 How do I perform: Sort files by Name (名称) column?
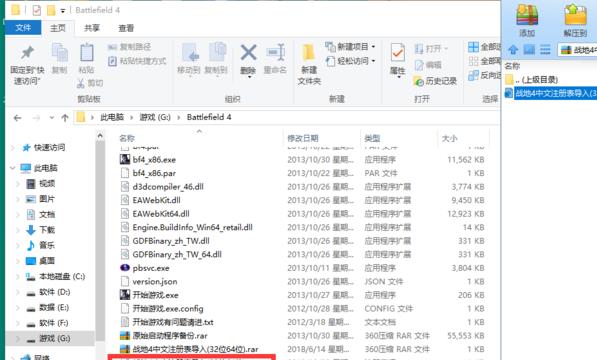tap(127, 138)
